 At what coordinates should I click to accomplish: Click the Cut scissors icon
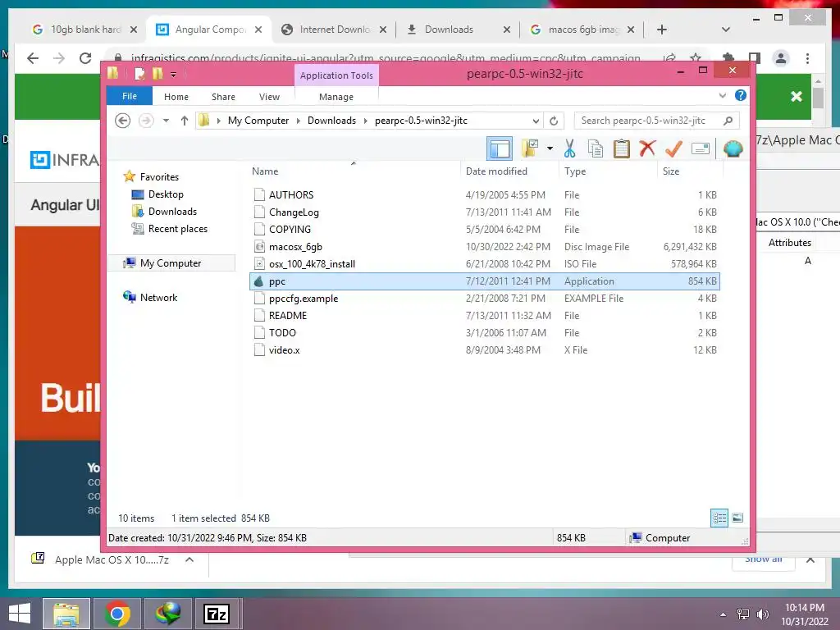click(569, 148)
